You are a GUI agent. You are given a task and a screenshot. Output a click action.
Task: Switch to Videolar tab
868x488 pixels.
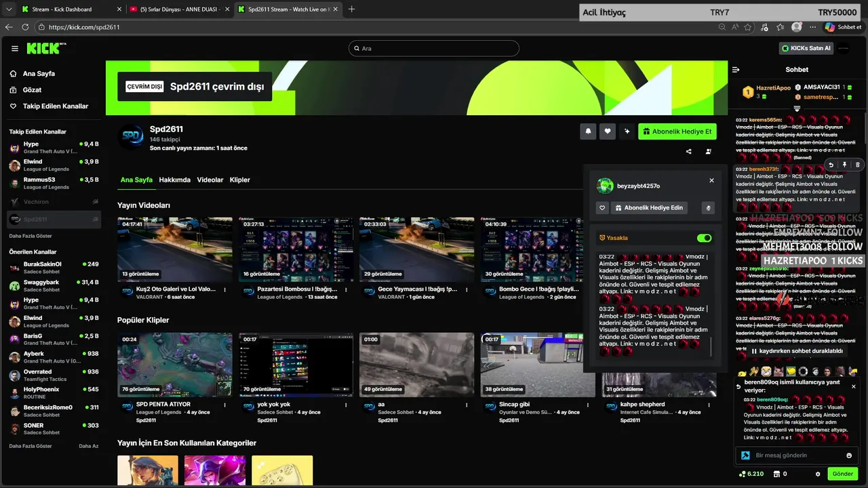coord(210,180)
